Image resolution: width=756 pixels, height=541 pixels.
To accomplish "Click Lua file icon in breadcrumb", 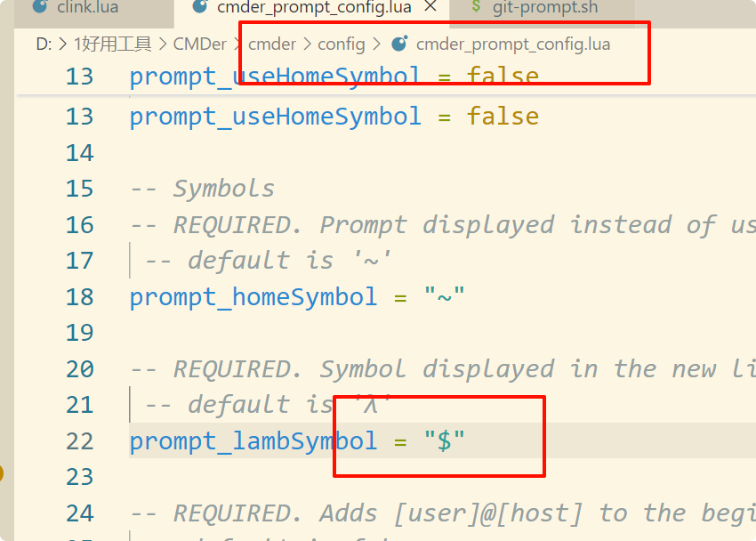I will point(399,44).
